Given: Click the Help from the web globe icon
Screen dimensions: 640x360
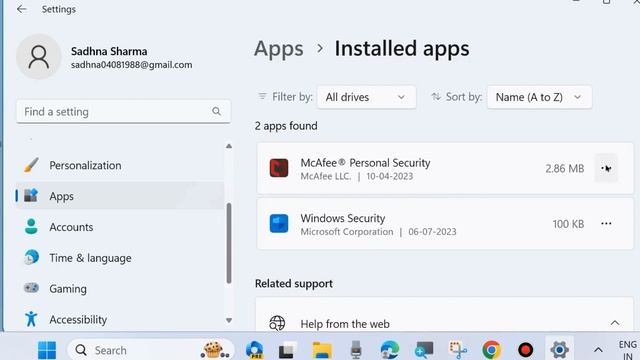Looking at the screenshot, I should [277, 323].
